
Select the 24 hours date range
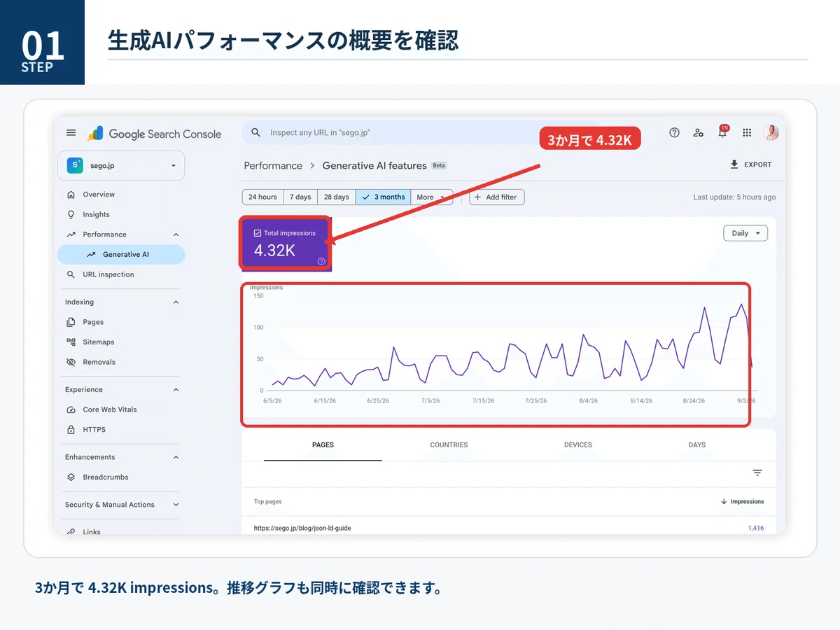262,197
